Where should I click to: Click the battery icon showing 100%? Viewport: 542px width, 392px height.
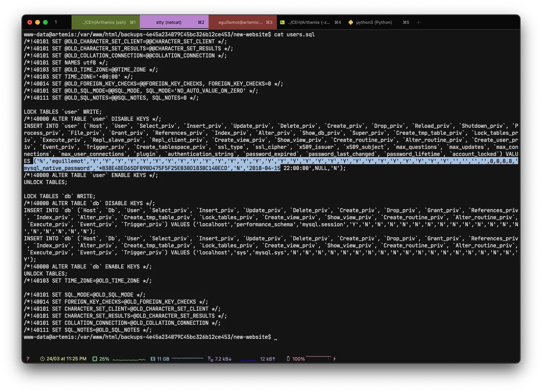288,359
